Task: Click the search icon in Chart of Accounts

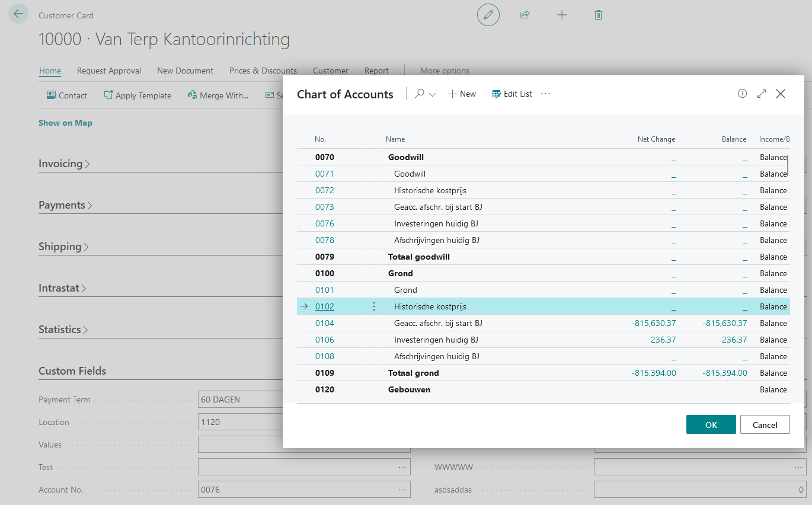Action: pos(420,94)
